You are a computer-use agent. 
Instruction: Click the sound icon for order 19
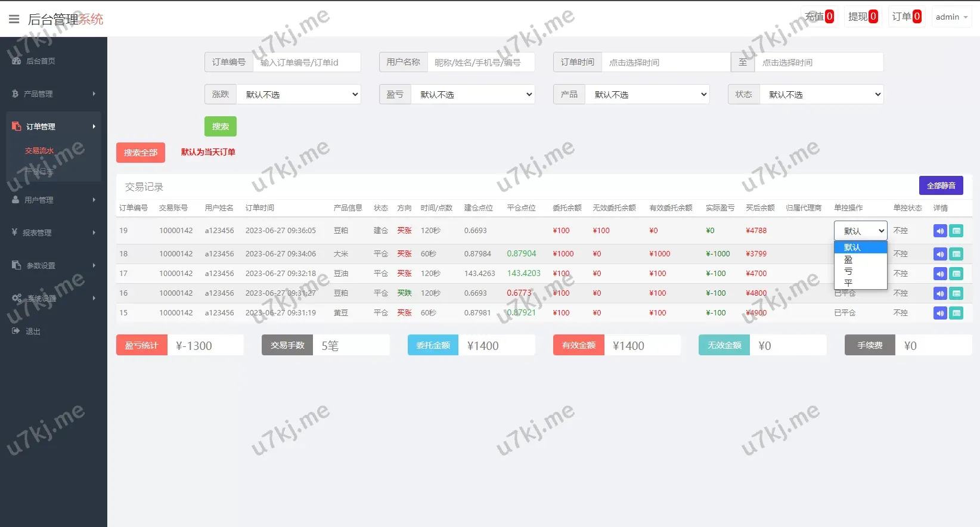940,231
